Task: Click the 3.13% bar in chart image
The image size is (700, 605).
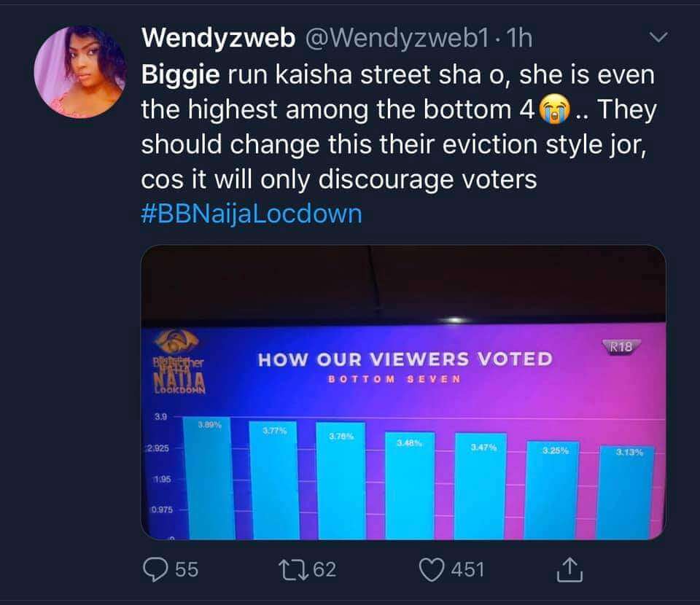Action: click(x=626, y=493)
